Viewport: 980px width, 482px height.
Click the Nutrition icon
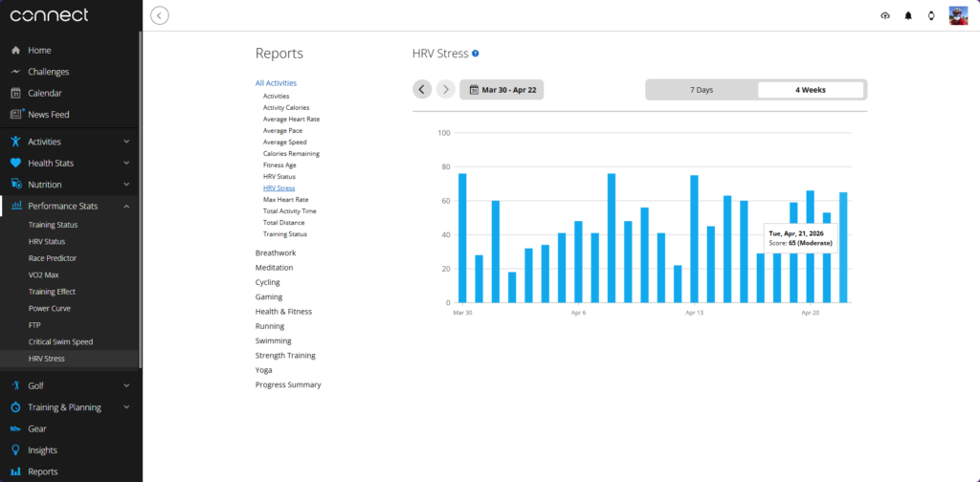pyautogui.click(x=15, y=185)
